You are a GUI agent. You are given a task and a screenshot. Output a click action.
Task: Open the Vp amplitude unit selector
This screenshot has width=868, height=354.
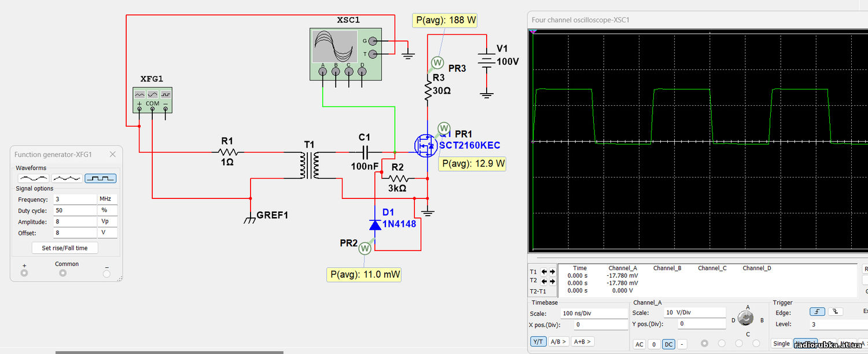click(107, 222)
